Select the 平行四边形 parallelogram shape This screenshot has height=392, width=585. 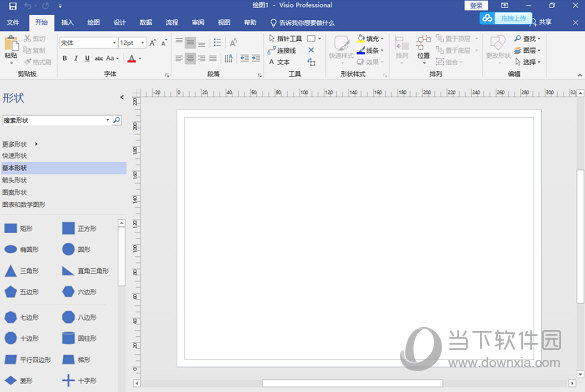(28, 360)
